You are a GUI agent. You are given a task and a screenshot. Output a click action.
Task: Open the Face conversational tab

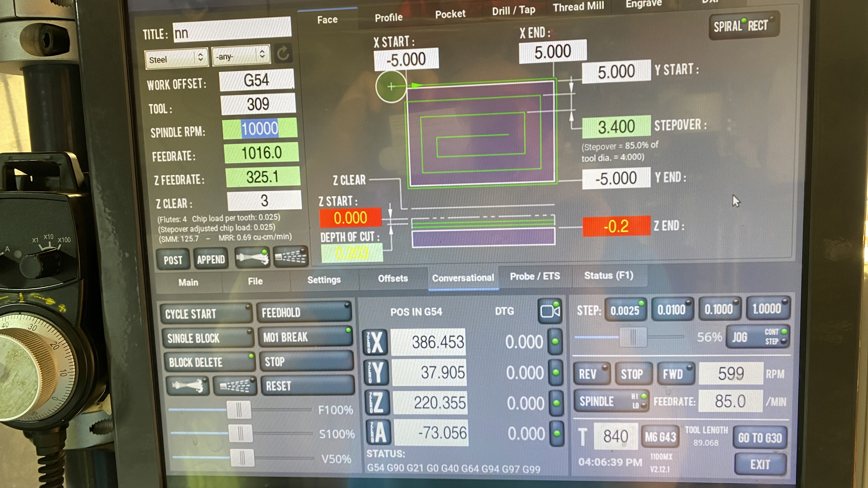click(327, 20)
